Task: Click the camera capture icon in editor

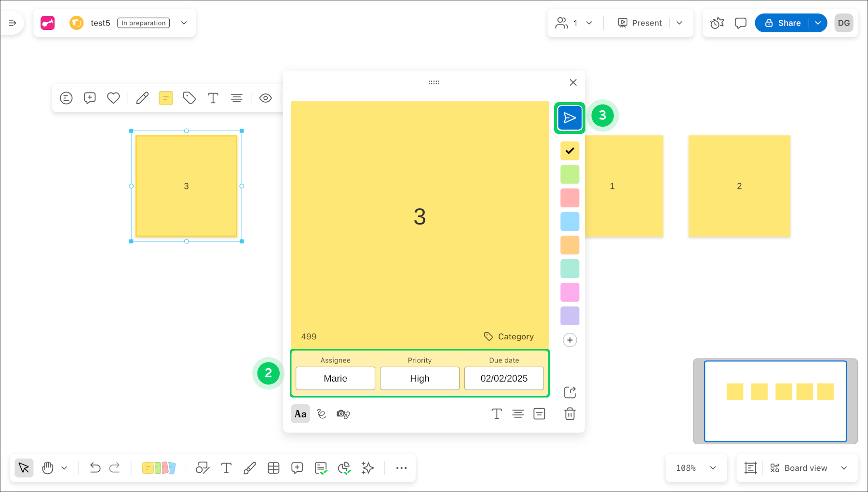Action: (343, 414)
